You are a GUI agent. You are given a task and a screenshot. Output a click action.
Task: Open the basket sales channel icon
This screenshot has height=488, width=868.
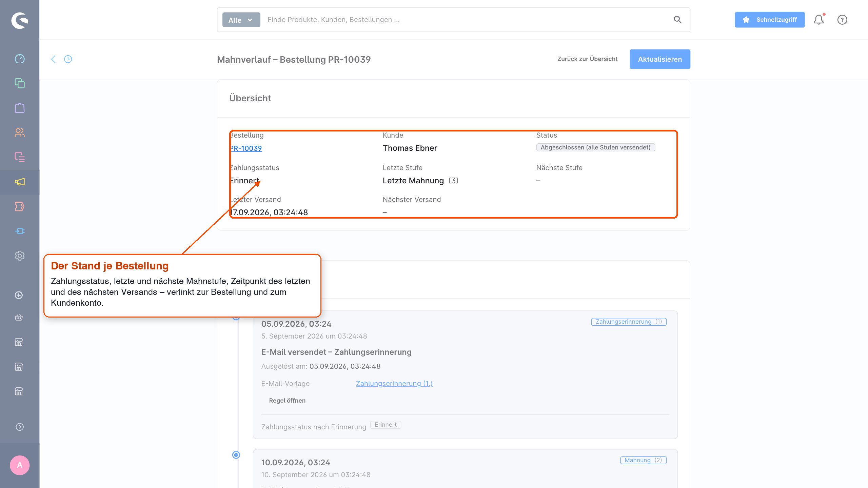tap(19, 318)
